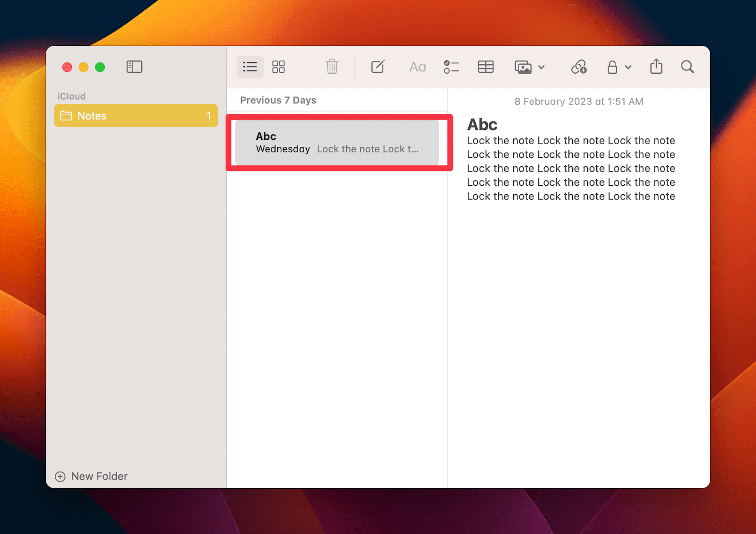The height and width of the screenshot is (534, 756).
Task: Close the Notes window red button
Action: (x=67, y=67)
